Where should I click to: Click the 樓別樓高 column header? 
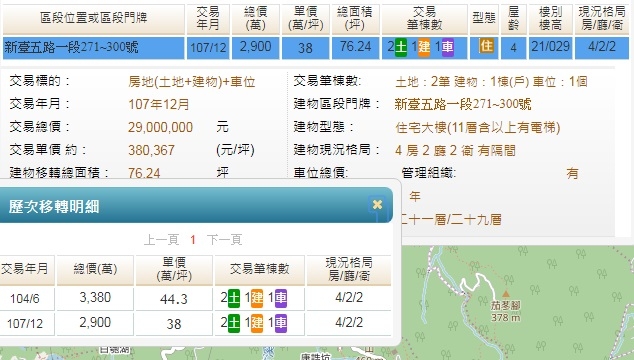click(x=550, y=19)
